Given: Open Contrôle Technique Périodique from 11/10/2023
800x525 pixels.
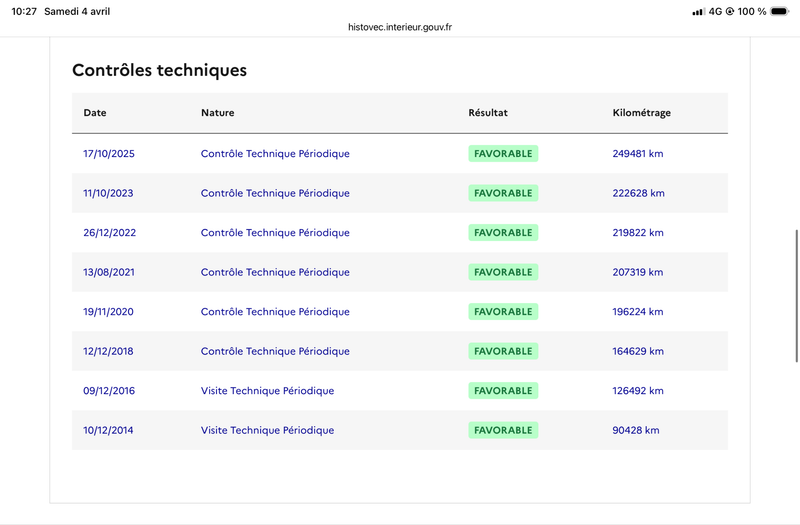Looking at the screenshot, I should (275, 193).
